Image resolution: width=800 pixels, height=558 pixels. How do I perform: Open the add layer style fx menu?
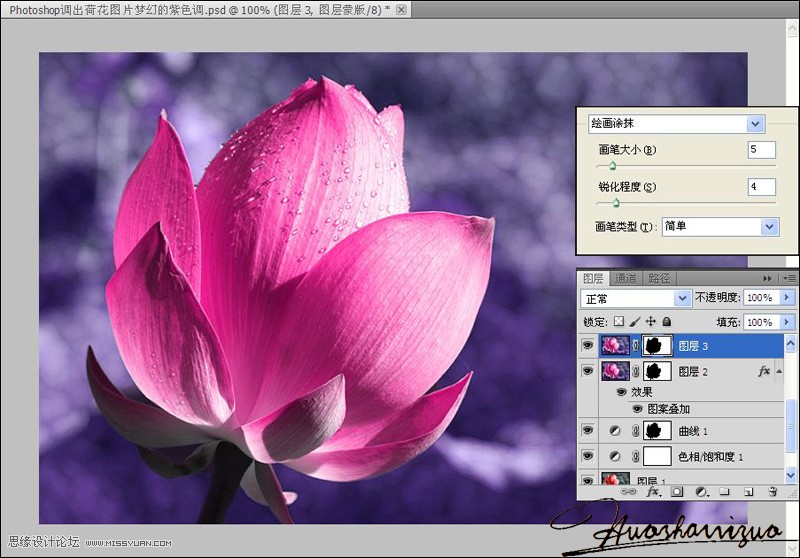654,492
